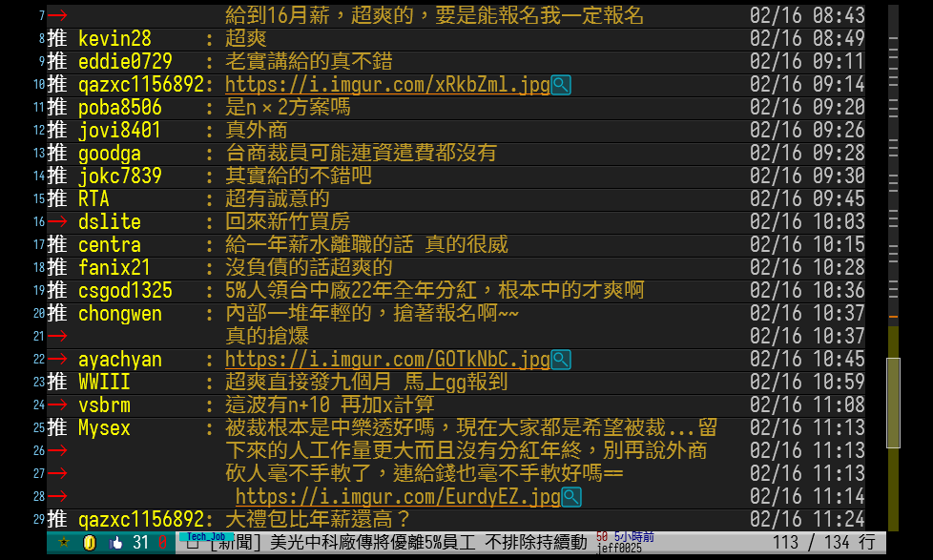This screenshot has height=560, width=933.
Task: Click the 113 / 134 行 line counter
Action: click(x=823, y=543)
